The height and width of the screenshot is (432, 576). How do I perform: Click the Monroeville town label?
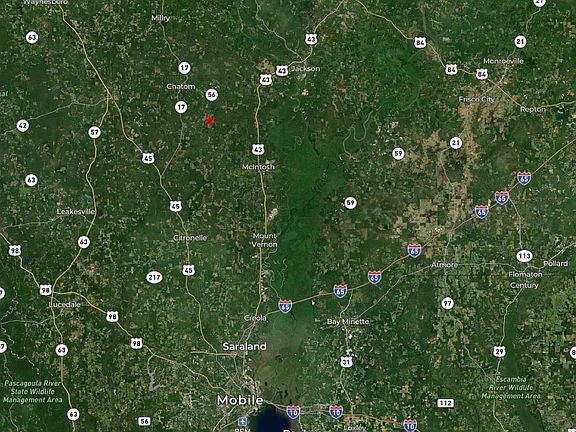pos(503,61)
